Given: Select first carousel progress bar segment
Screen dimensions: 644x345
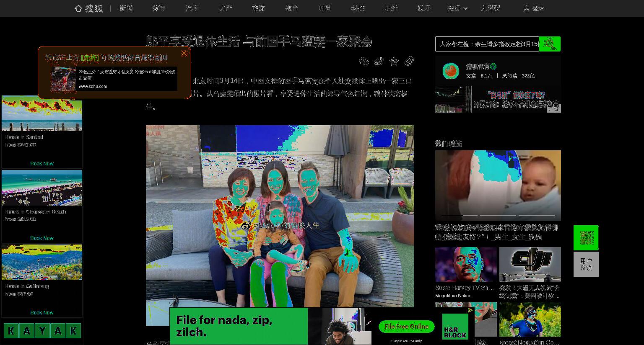Looking at the screenshot, I should (460, 216).
